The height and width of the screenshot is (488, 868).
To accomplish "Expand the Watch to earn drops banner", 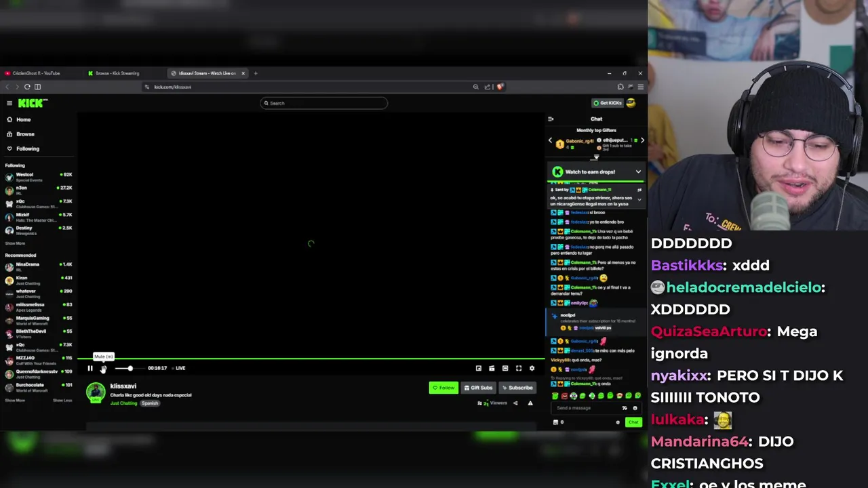I will click(x=638, y=172).
